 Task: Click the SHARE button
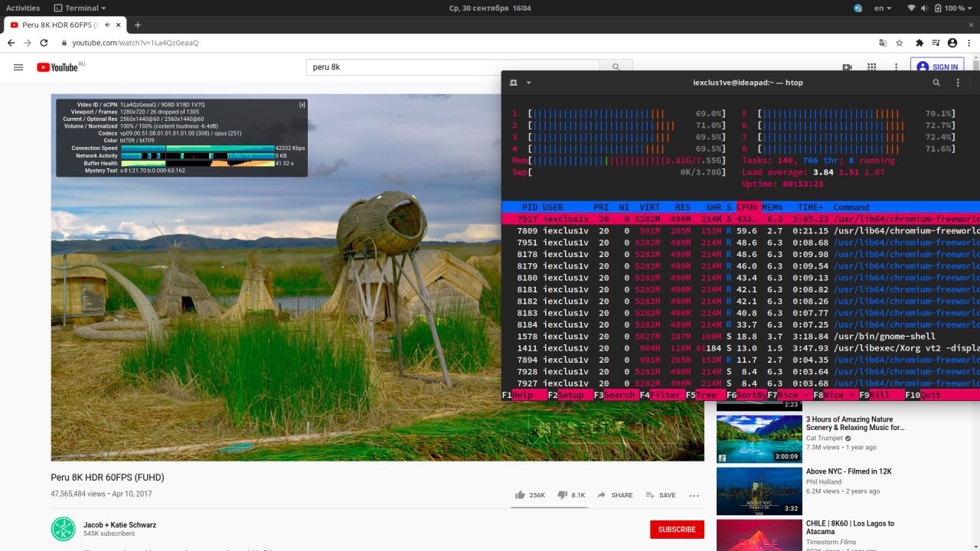coord(615,495)
